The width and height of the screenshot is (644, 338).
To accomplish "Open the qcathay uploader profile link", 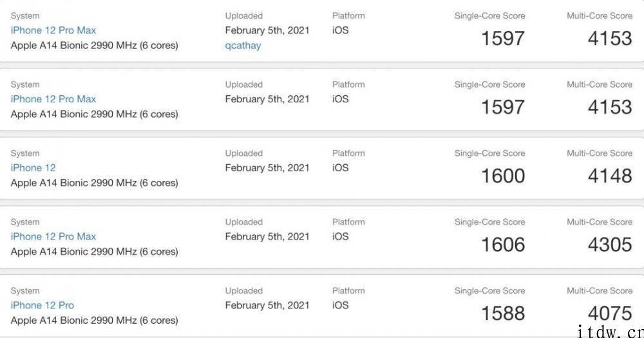I will (x=243, y=46).
